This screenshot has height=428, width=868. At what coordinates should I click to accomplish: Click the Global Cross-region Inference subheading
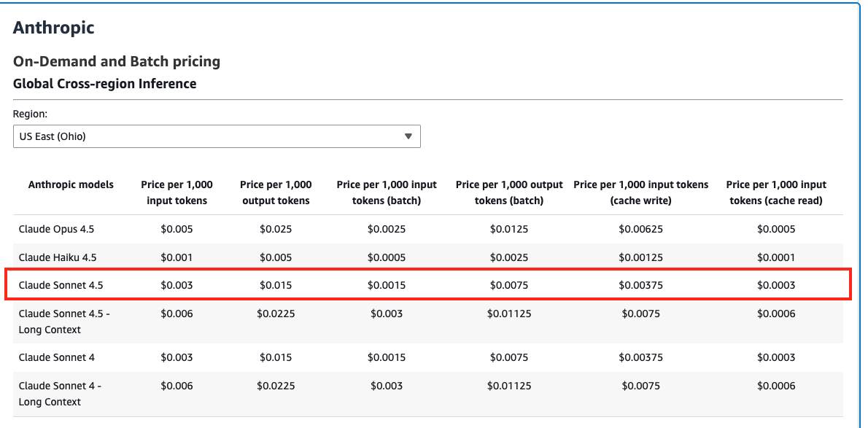(104, 84)
